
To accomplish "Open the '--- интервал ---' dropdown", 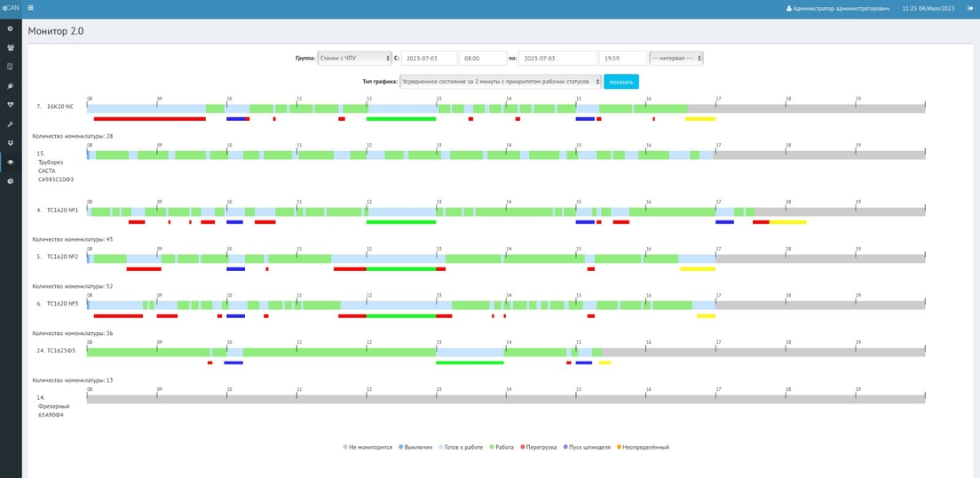I will [676, 58].
